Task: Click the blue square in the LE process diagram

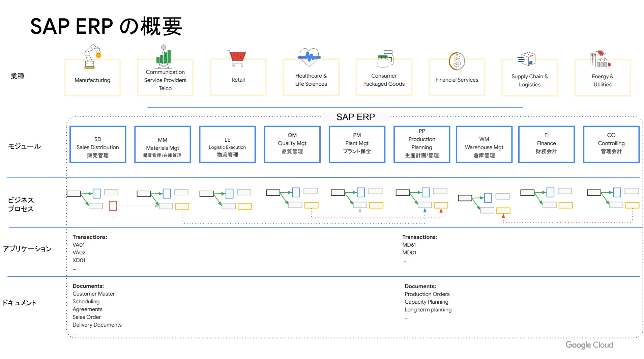Action: pyautogui.click(x=230, y=193)
